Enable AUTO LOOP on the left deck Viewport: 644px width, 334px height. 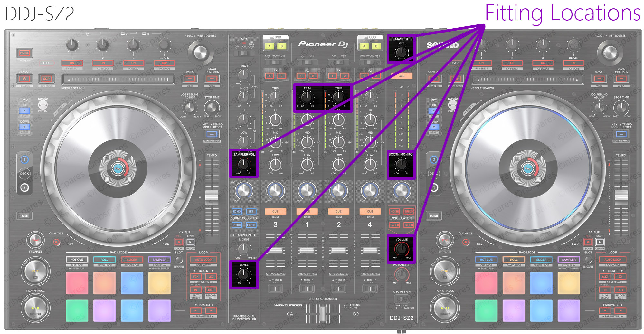point(204,260)
